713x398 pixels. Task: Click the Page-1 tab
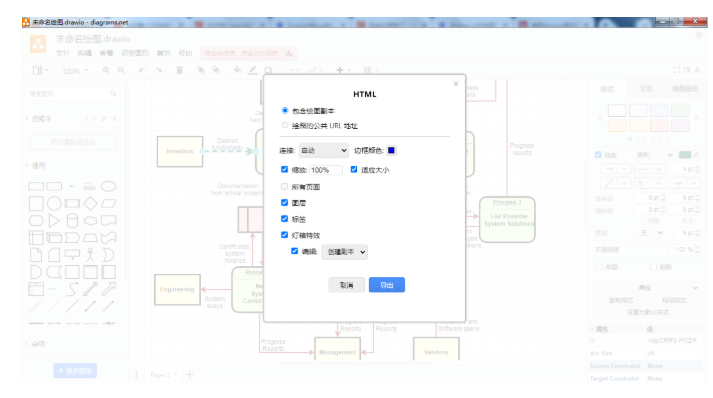coord(163,375)
